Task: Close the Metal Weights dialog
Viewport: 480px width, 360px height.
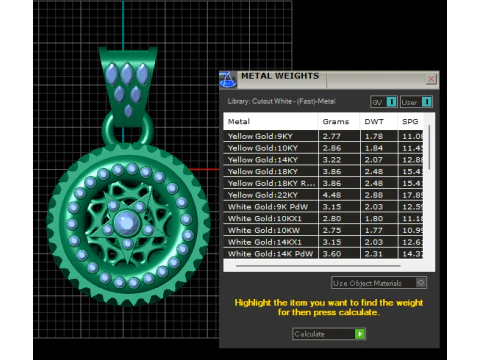Action: 431,79
